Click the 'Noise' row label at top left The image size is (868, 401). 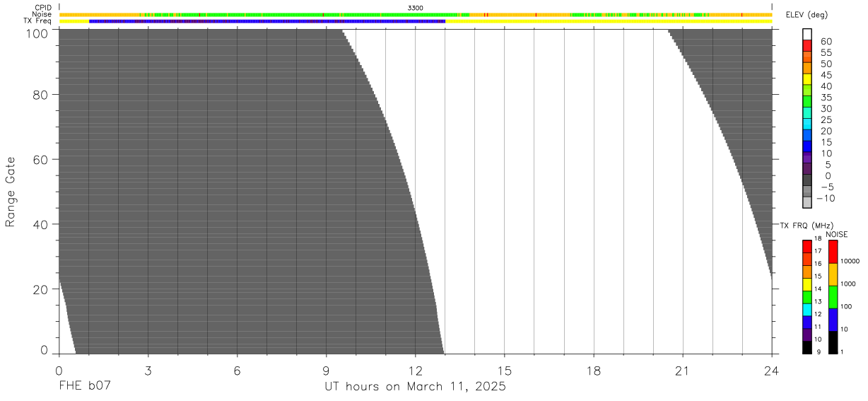click(42, 14)
